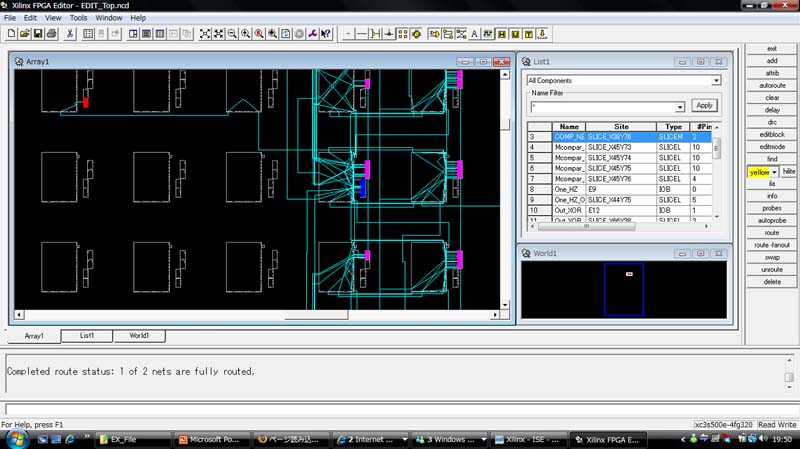Click the four-square grid toolbar icon

pos(403,34)
